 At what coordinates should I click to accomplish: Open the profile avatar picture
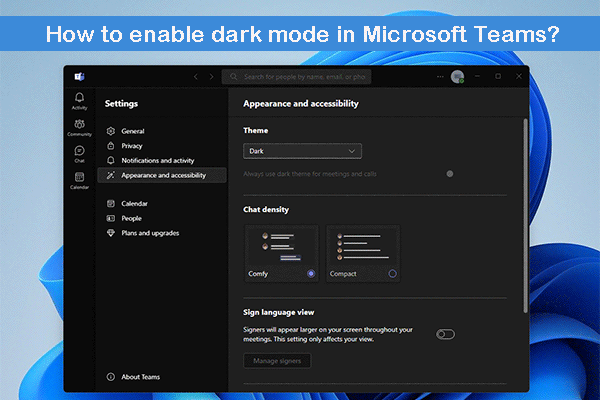(x=457, y=77)
